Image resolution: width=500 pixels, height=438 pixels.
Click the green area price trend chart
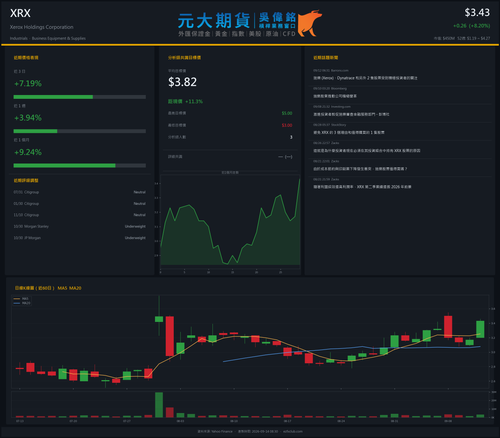coord(230,222)
